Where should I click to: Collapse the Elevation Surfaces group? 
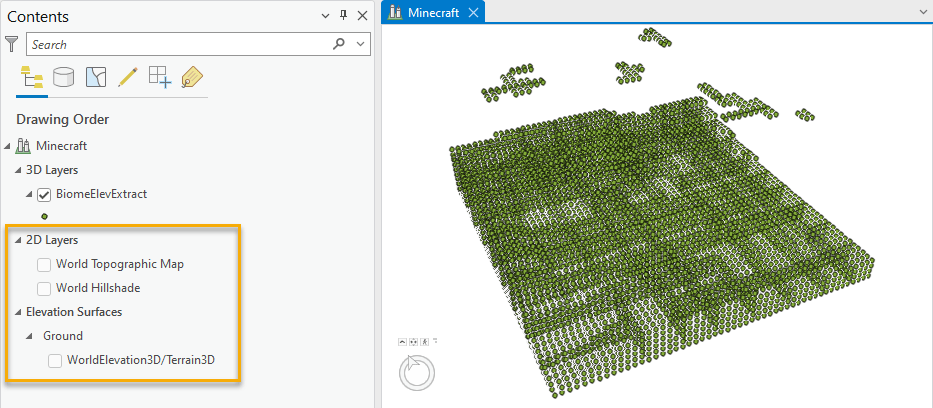(18, 312)
